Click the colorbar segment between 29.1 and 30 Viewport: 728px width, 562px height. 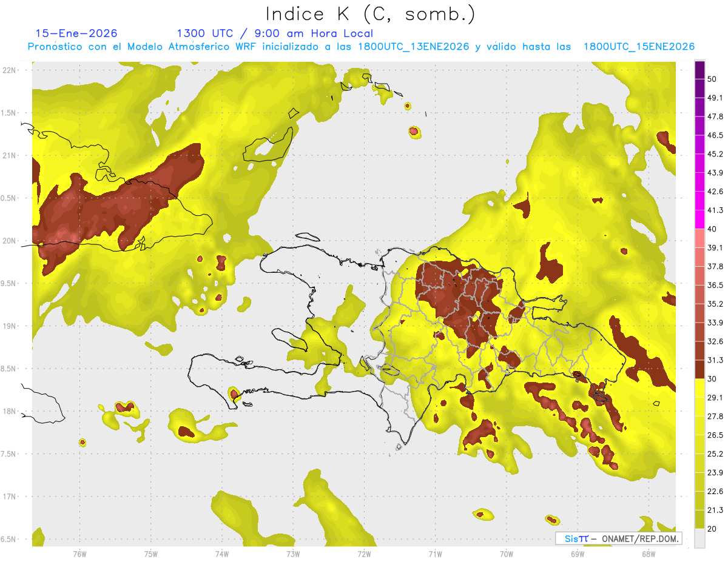[x=700, y=389]
